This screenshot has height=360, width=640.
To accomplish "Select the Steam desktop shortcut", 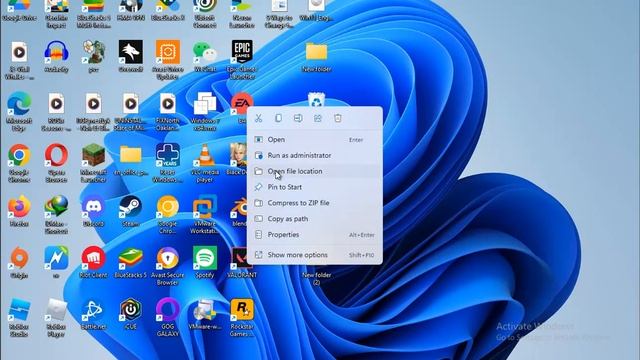I will 131,207.
